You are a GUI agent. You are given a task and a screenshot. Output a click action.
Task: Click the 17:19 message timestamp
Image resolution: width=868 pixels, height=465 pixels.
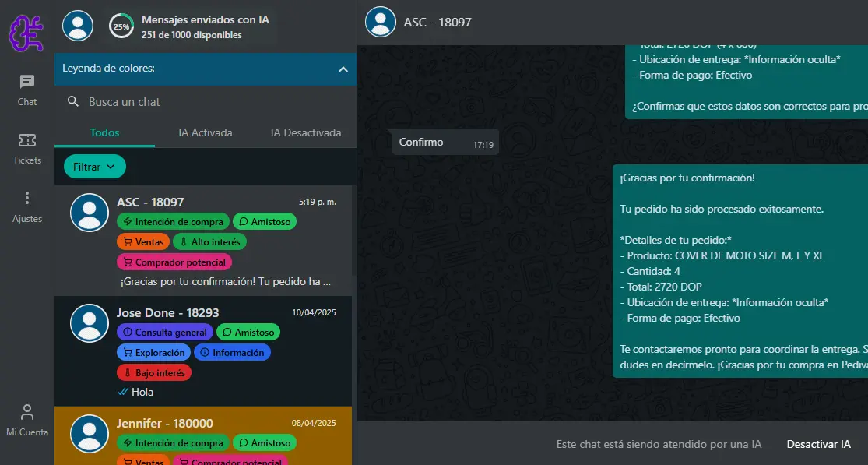click(483, 145)
